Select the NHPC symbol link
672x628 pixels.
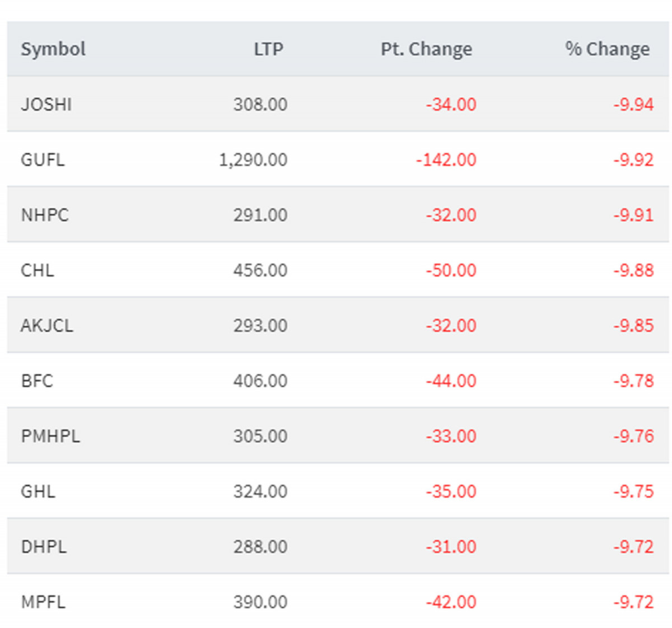click(x=45, y=215)
